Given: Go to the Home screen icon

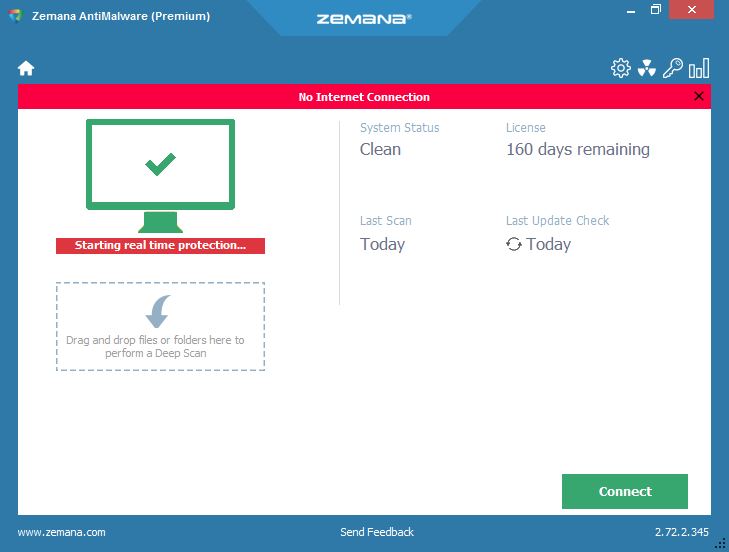Looking at the screenshot, I should point(26,68).
